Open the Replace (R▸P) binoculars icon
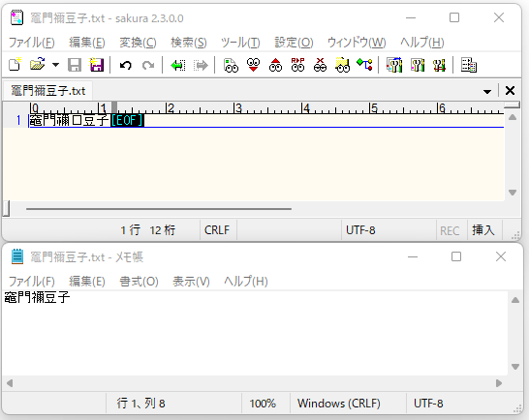The height and width of the screenshot is (420, 529). click(297, 65)
